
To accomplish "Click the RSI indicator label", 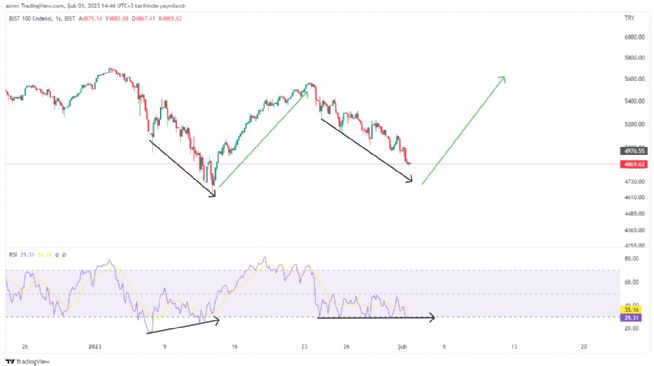I will tap(13, 254).
